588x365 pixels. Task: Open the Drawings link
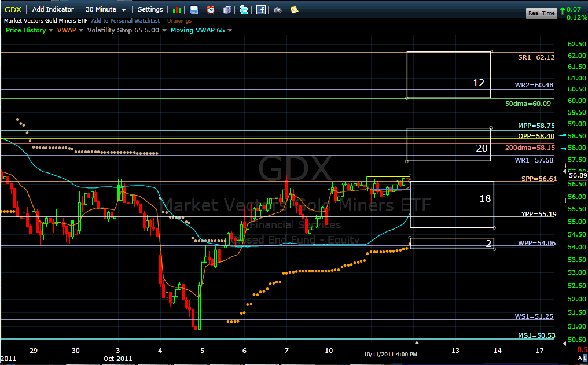179,21
